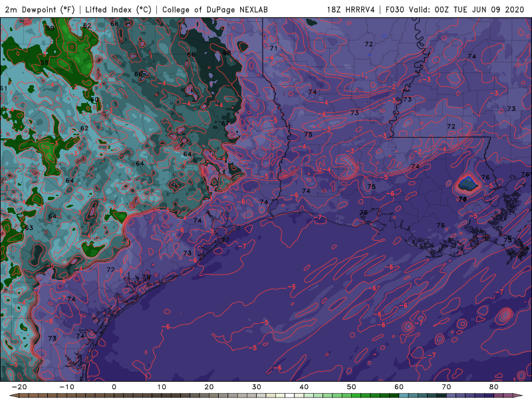532x399 pixels.
Task: Click the 10 label on the color scale
Action: pos(162,387)
